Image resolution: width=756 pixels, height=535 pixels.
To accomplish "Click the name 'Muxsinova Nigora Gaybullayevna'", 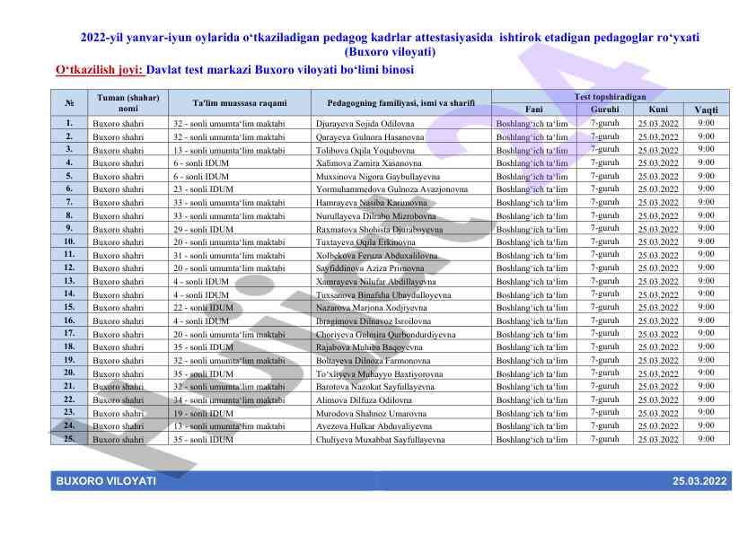I will pos(377,177).
